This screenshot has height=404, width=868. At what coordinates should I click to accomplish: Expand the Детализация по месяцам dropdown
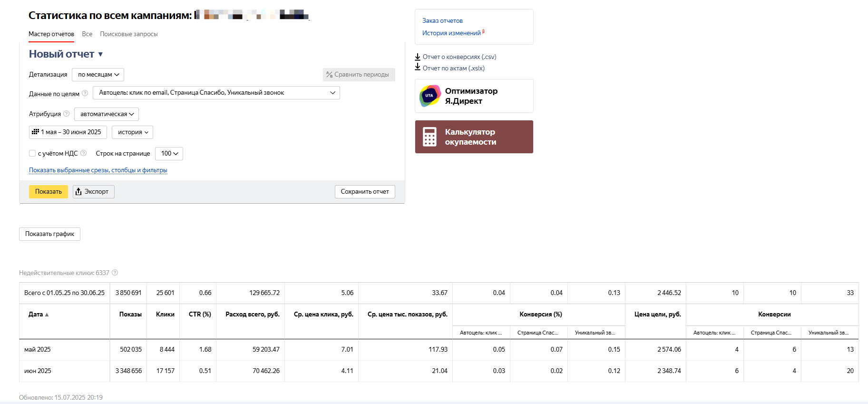point(98,75)
